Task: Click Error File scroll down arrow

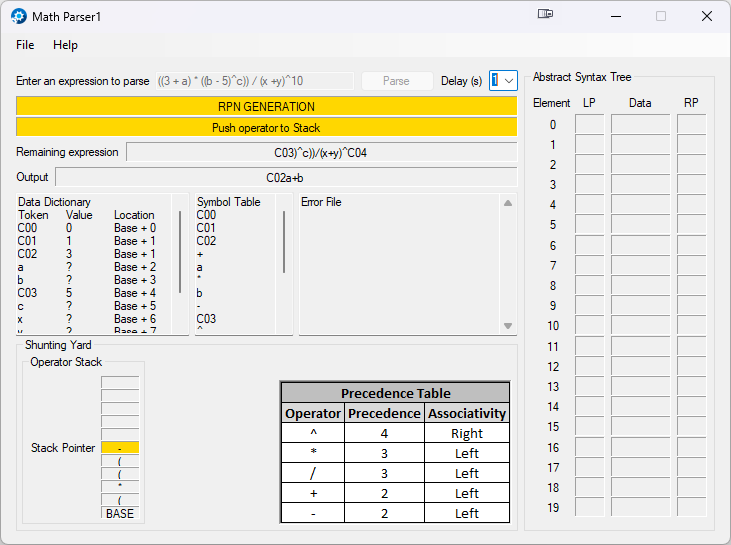Action: pos(508,326)
